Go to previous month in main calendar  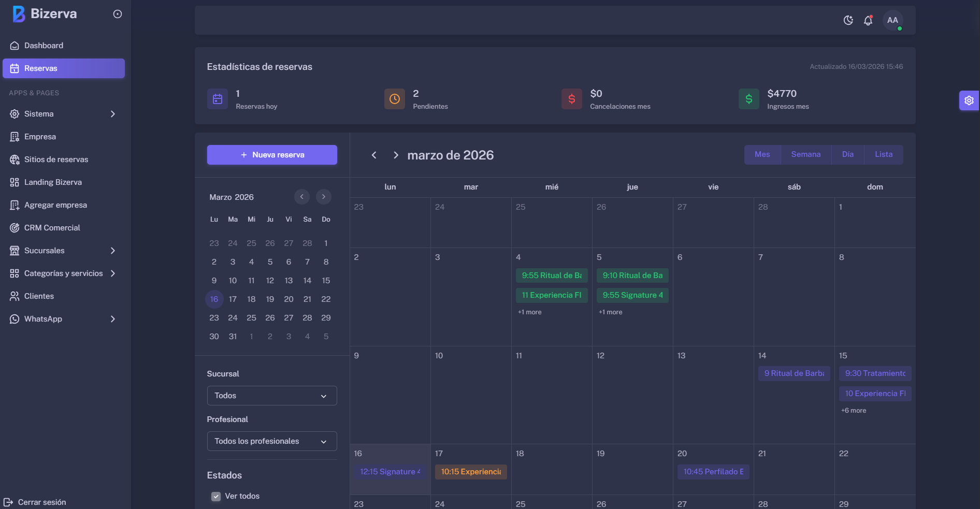click(x=374, y=155)
